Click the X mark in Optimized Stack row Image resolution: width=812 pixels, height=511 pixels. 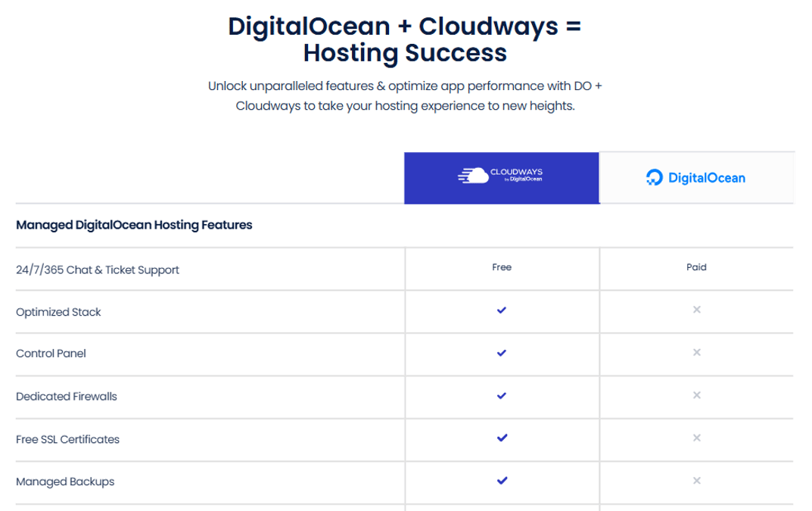pyautogui.click(x=697, y=311)
